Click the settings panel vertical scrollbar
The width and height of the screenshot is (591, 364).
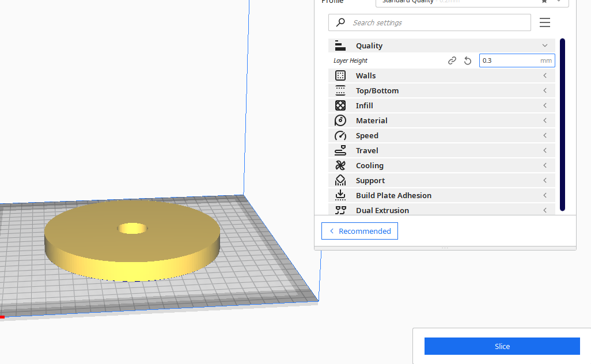click(x=562, y=124)
